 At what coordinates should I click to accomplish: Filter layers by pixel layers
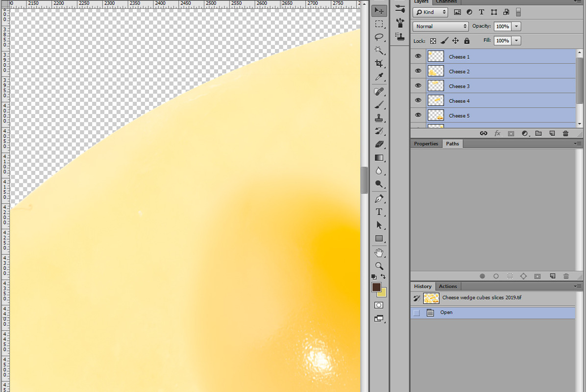[x=458, y=12]
